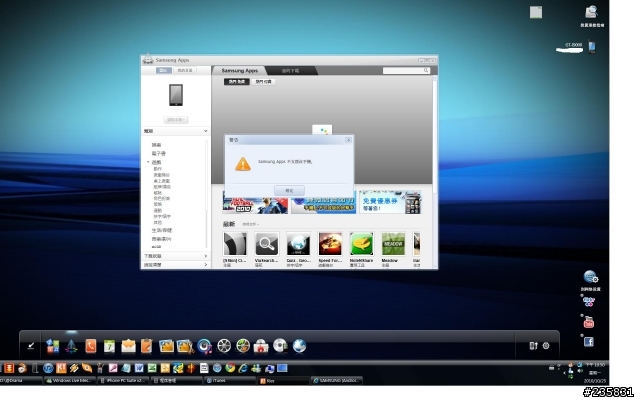Screen dimensions: 640x400
Task: Open the Football 2010 promo banner
Action: tap(256, 203)
